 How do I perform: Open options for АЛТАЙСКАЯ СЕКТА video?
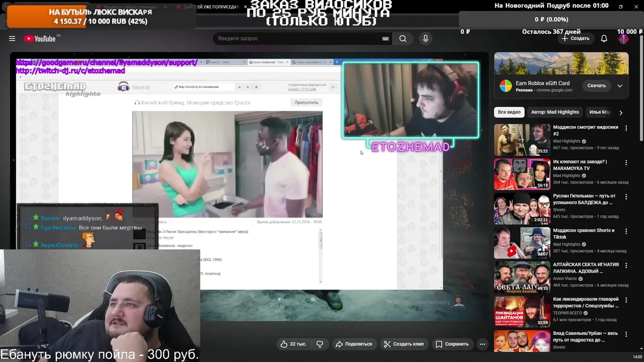(626, 265)
